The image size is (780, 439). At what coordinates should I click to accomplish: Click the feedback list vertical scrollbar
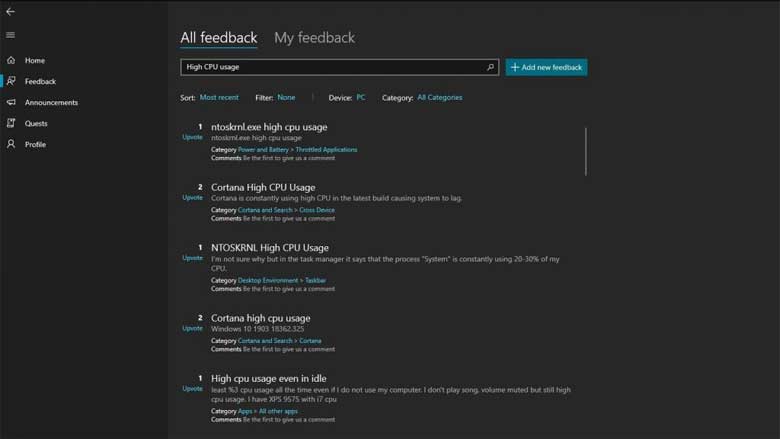pos(586,150)
